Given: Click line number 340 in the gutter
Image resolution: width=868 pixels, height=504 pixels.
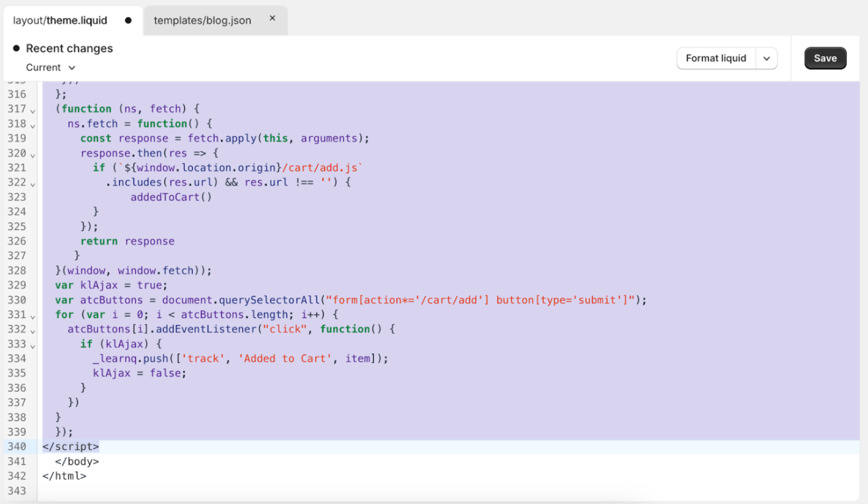Looking at the screenshot, I should [x=17, y=446].
